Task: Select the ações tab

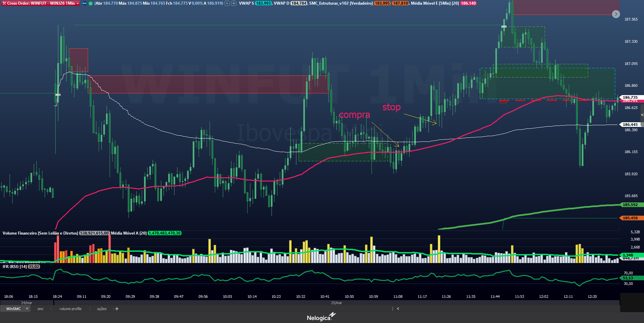Action: tap(102, 309)
